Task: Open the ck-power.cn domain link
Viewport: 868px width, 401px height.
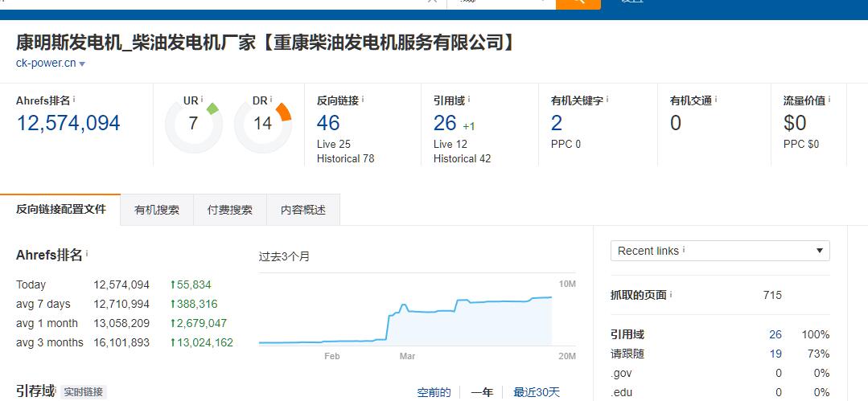Action: 46,63
